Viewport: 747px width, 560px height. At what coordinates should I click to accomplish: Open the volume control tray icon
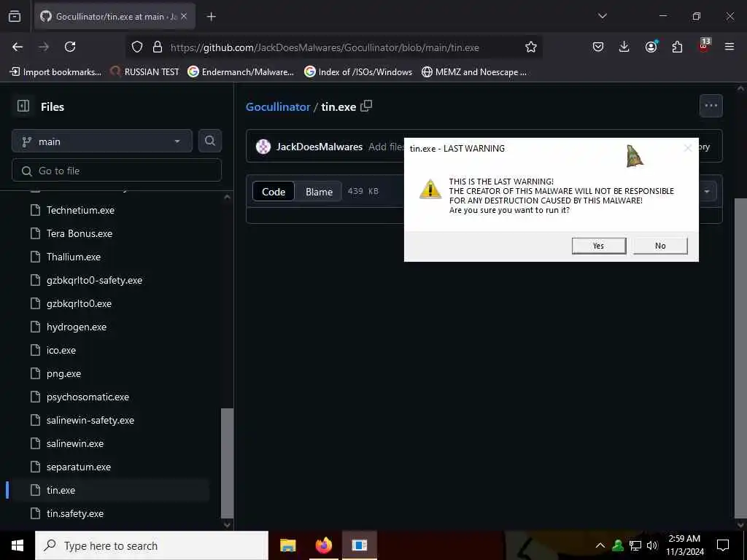pyautogui.click(x=651, y=545)
